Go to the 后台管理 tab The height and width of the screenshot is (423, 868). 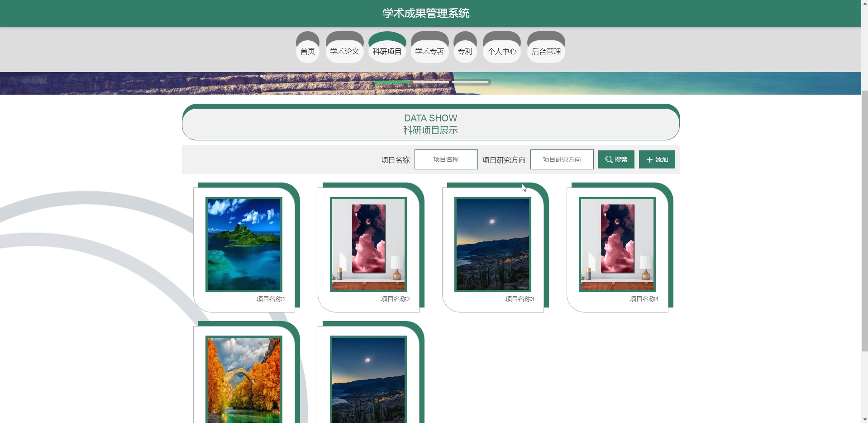[546, 48]
